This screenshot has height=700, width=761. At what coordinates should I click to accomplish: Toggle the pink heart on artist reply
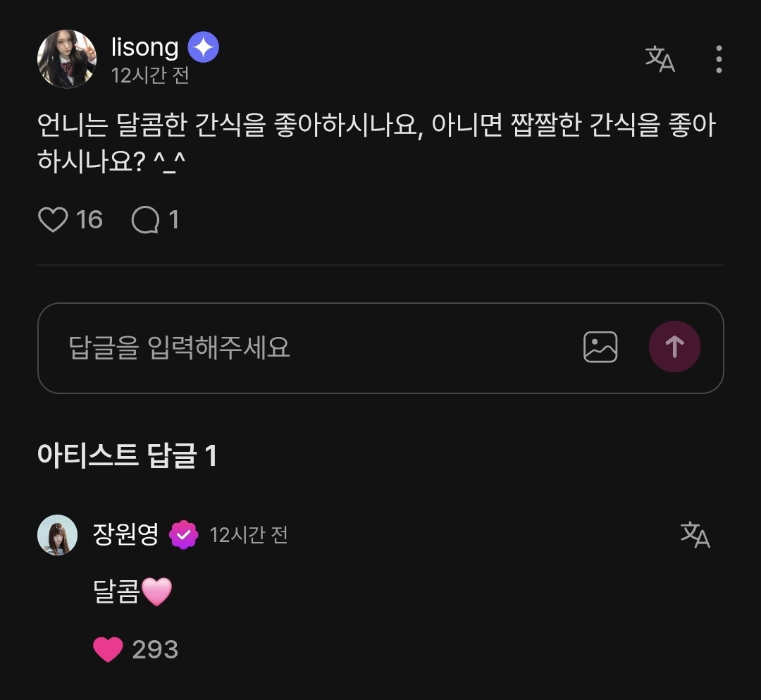coord(108,649)
